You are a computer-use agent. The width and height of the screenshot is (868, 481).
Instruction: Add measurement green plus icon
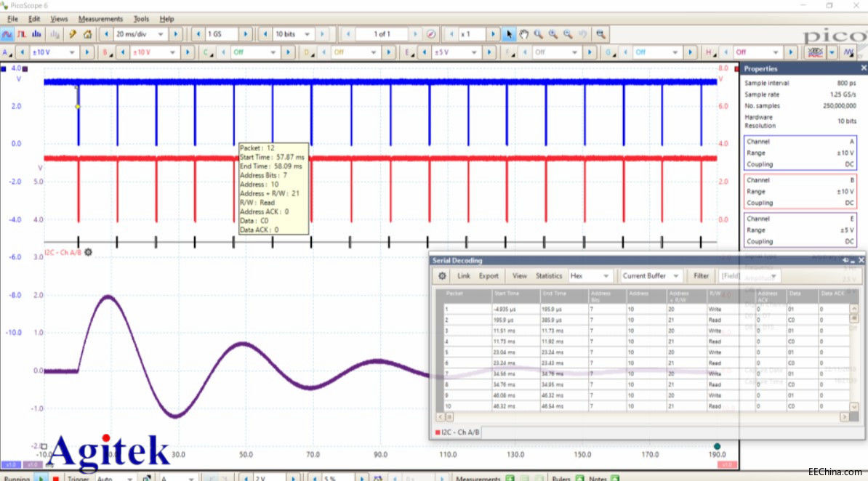[x=510, y=478]
